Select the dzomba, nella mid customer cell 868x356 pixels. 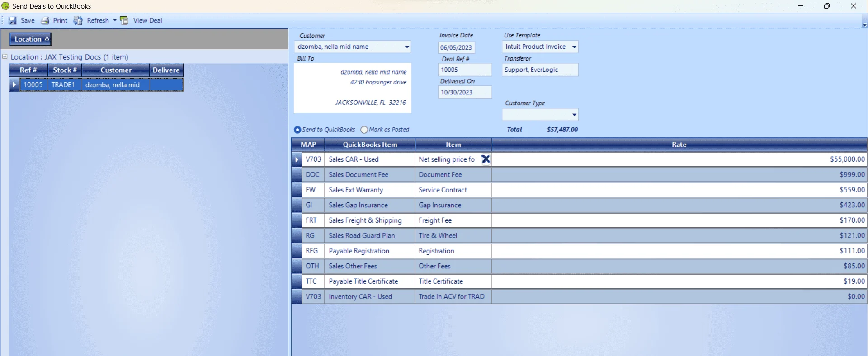click(x=116, y=84)
